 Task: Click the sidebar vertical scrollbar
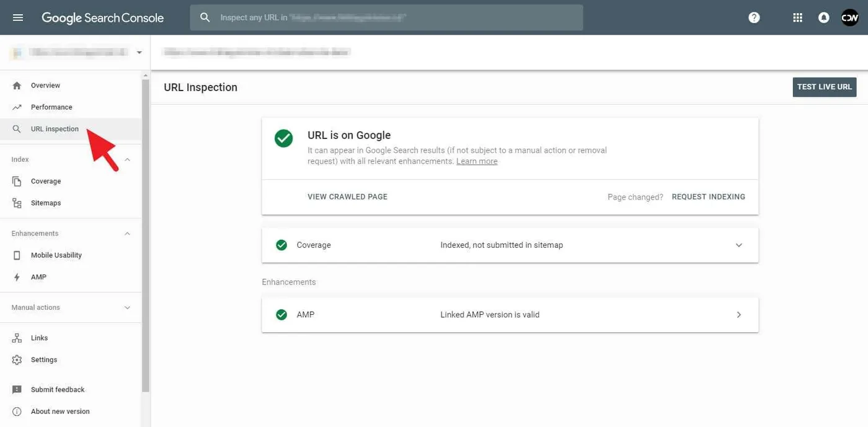tap(146, 236)
